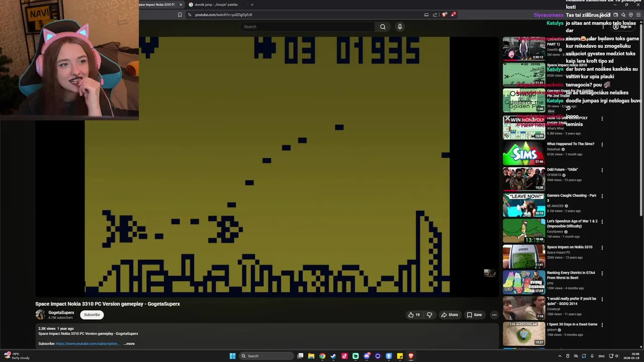Subscribe to GogetaSuperx channel
Viewport: 644px width, 362px height.
click(92, 315)
